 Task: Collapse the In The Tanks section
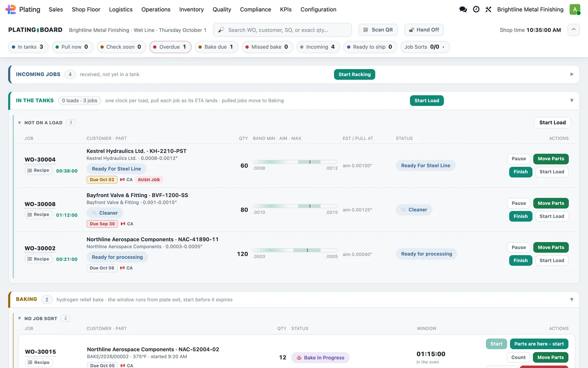tap(572, 101)
